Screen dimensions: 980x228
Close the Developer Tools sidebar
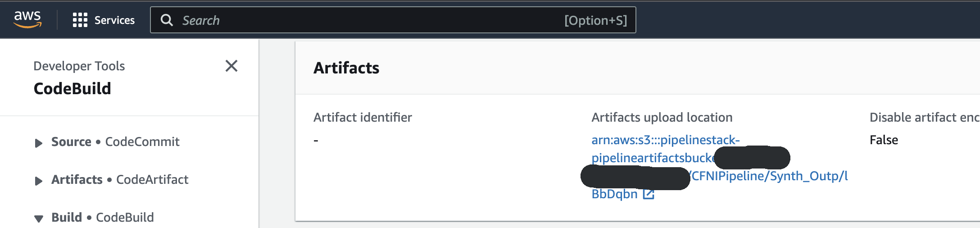pyautogui.click(x=231, y=66)
